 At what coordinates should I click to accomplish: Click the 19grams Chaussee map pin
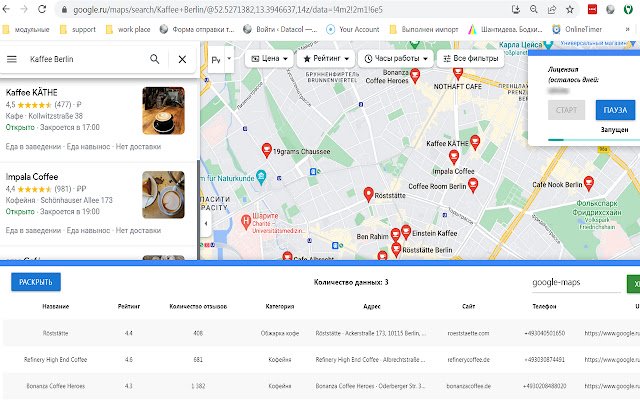[x=267, y=150]
